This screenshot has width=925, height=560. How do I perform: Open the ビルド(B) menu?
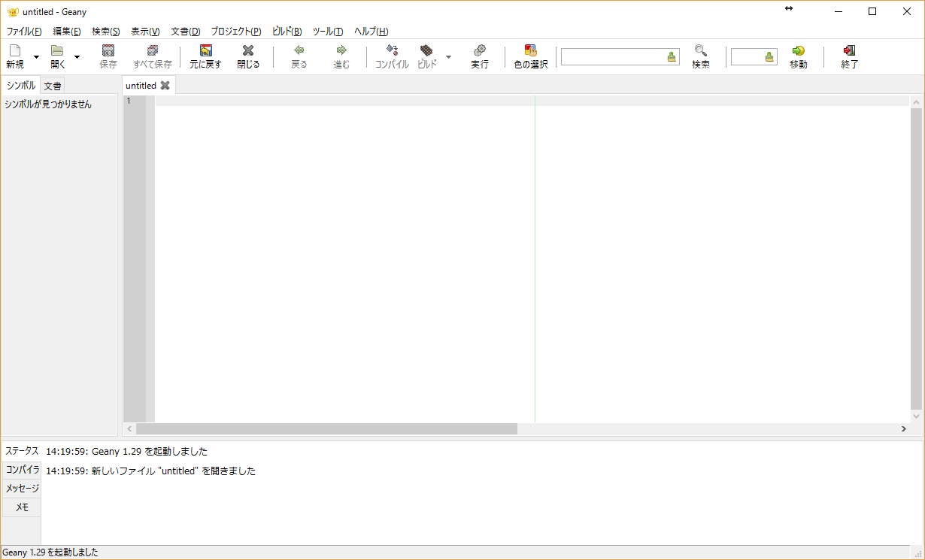point(287,32)
